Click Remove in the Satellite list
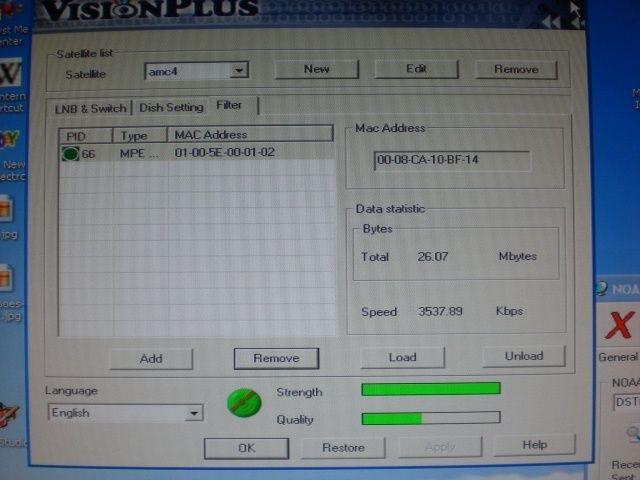Viewport: 640px width, 480px height. pyautogui.click(x=516, y=69)
